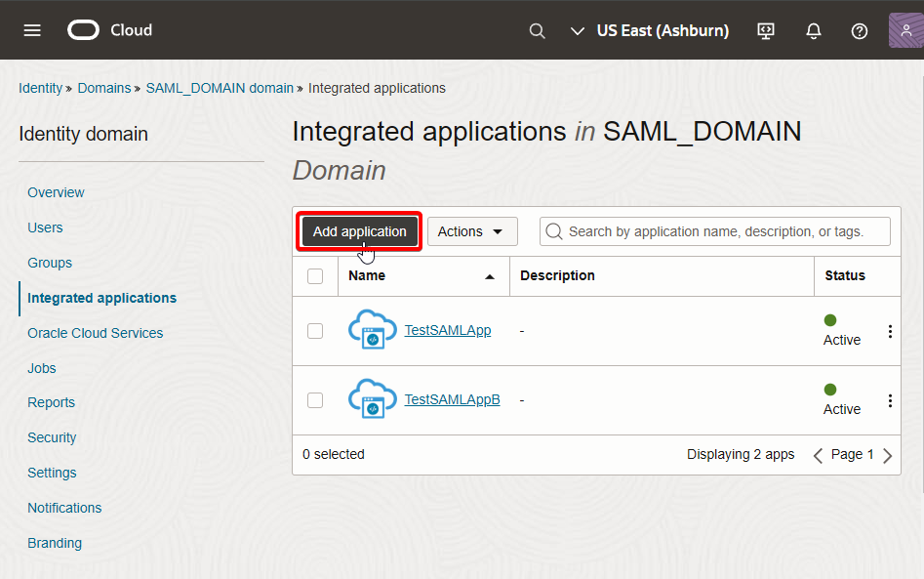Image resolution: width=924 pixels, height=579 pixels.
Task: Check the TestSAMLAppB row checkbox
Action: 315,400
